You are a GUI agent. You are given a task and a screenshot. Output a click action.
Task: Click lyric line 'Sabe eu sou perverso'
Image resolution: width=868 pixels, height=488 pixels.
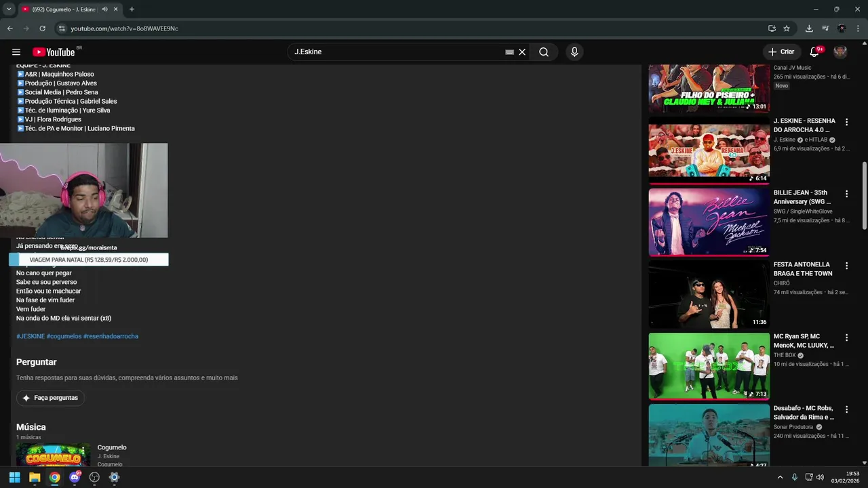click(x=46, y=282)
